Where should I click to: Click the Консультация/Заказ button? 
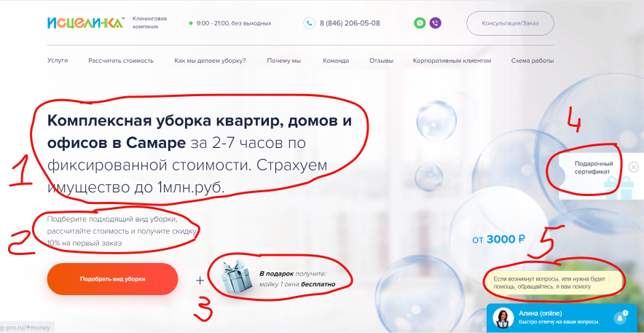pos(510,23)
